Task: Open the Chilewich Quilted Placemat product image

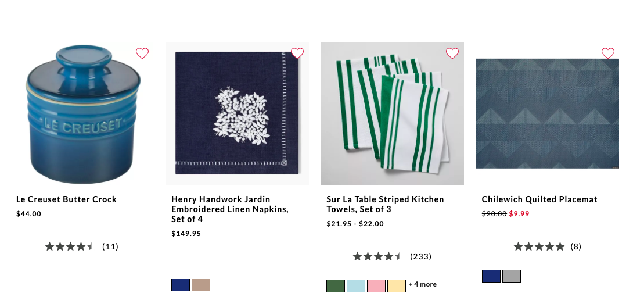Action: coord(547,113)
